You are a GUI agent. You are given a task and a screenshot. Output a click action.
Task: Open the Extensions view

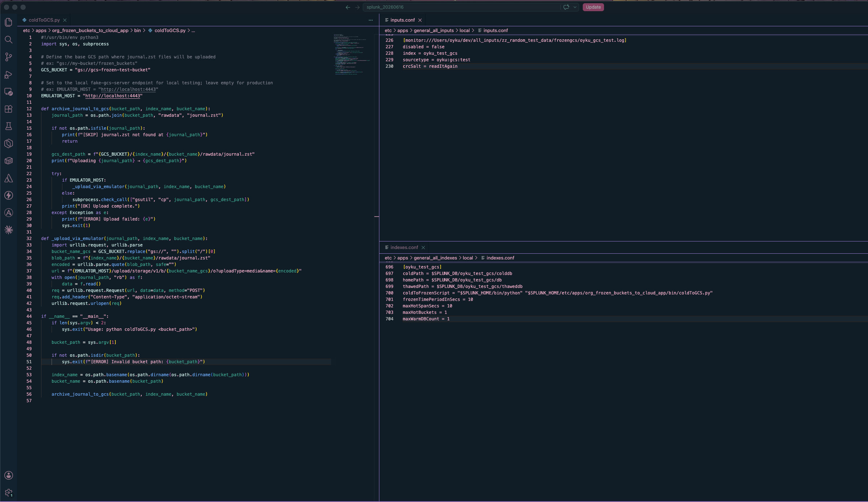(x=9, y=109)
